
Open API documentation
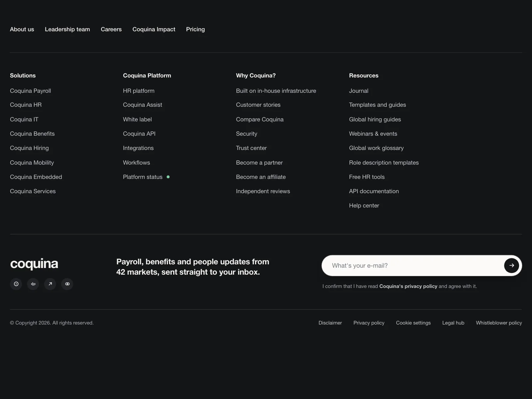[x=374, y=191]
